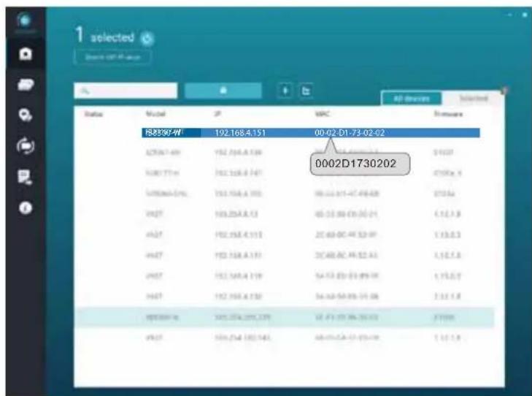Open the info about sidebar icon

click(26, 207)
